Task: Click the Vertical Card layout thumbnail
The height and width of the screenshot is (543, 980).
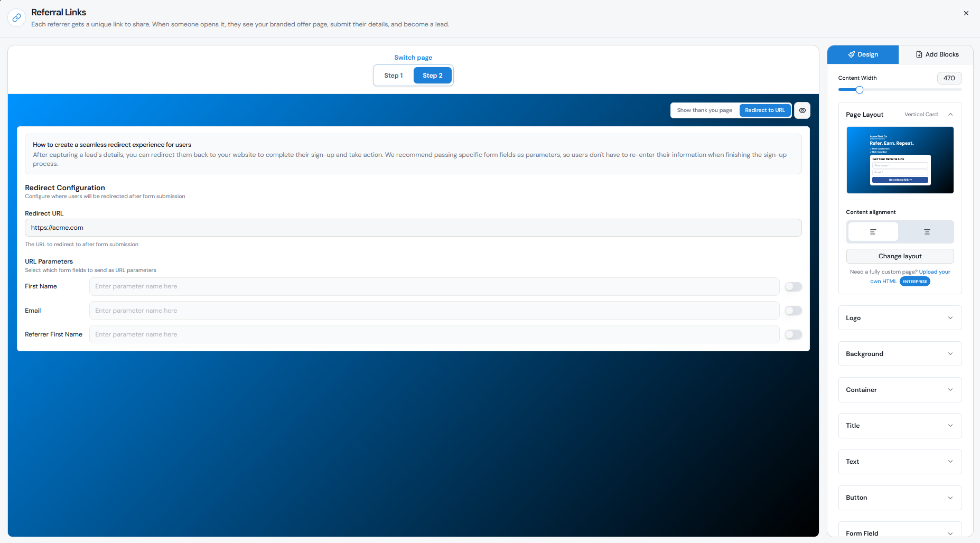Action: point(900,160)
